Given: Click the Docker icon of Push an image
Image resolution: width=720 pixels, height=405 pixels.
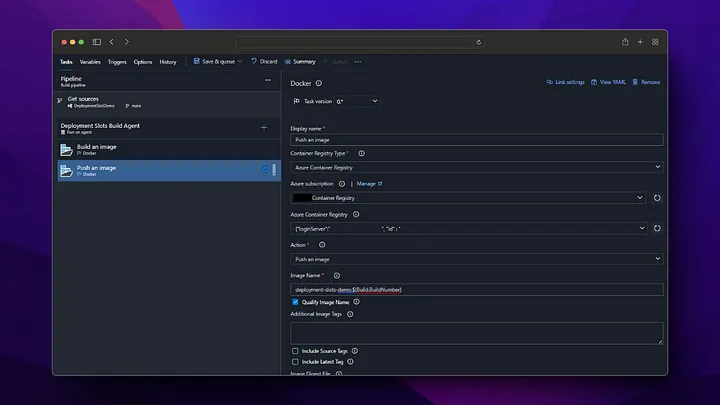Looking at the screenshot, I should (x=67, y=171).
